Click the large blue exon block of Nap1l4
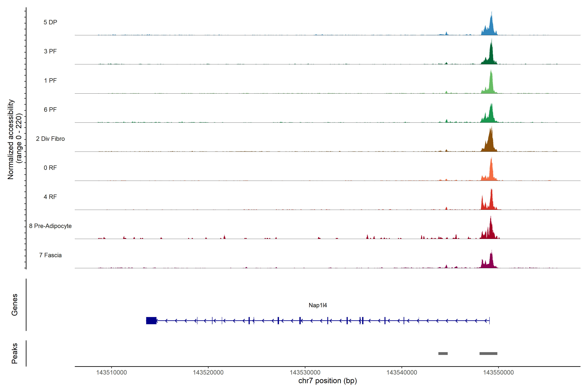Image resolution: width=588 pixels, height=392 pixels. (x=151, y=320)
